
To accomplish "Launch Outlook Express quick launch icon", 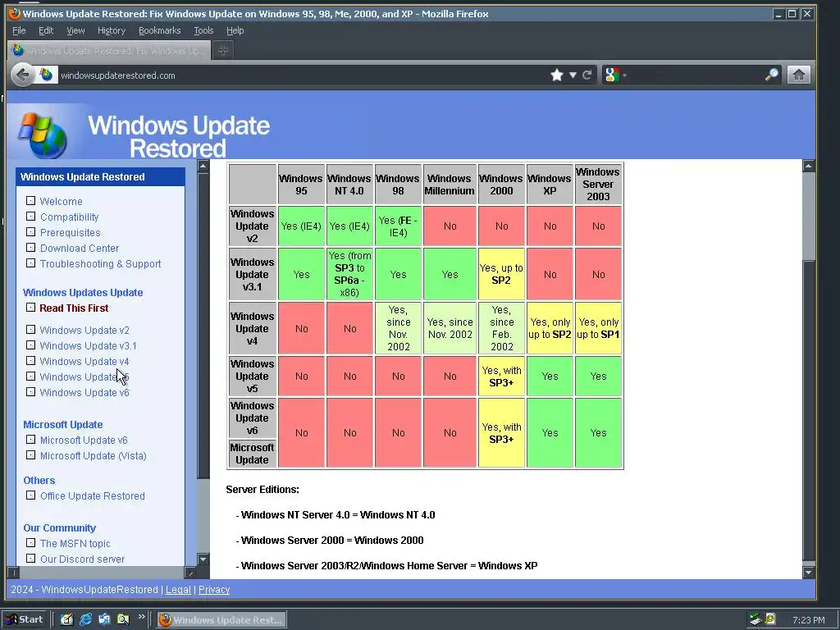I will [x=104, y=619].
